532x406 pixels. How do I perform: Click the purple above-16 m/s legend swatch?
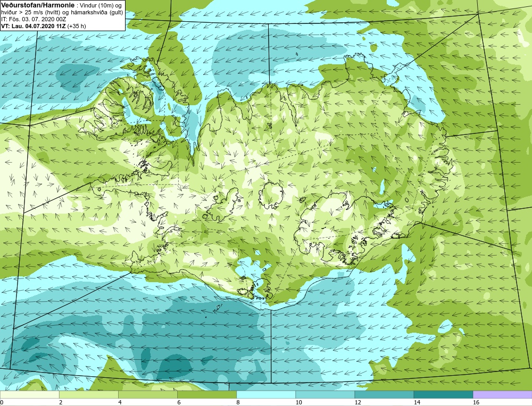pyautogui.click(x=502, y=394)
